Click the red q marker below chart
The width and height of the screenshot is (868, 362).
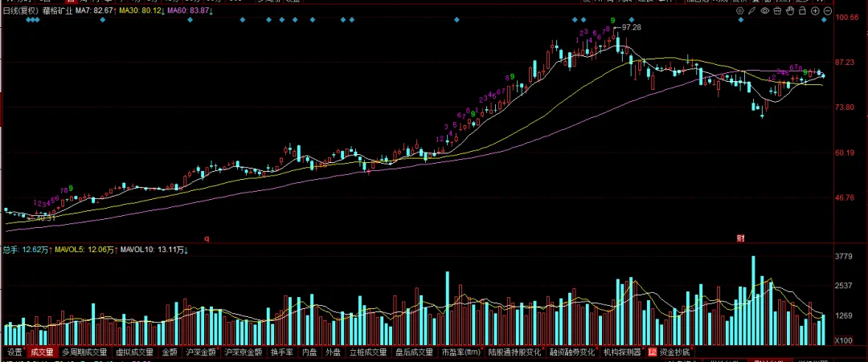coord(207,239)
